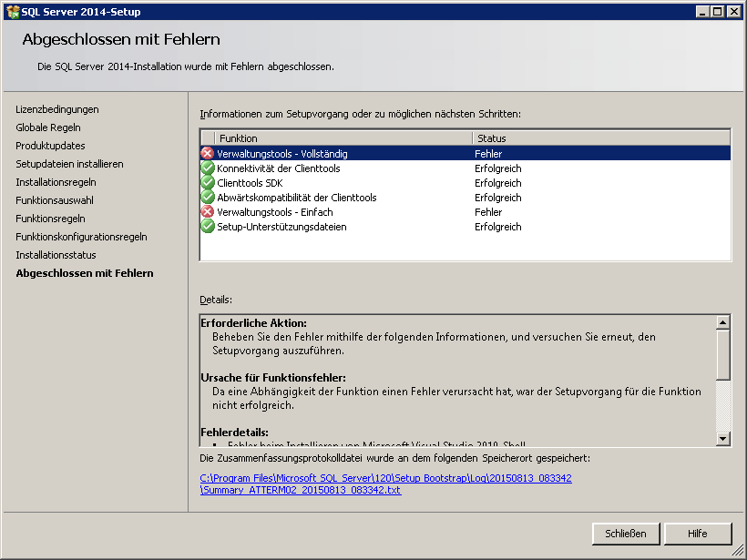Click the Funktionsauswahl step in the sidebar
The image size is (747, 560).
tap(55, 200)
